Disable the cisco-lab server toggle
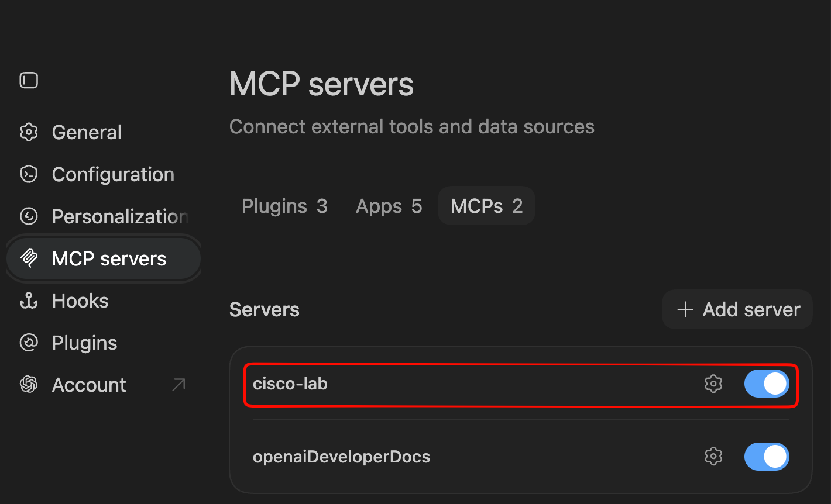This screenshot has width=831, height=504. 767,384
